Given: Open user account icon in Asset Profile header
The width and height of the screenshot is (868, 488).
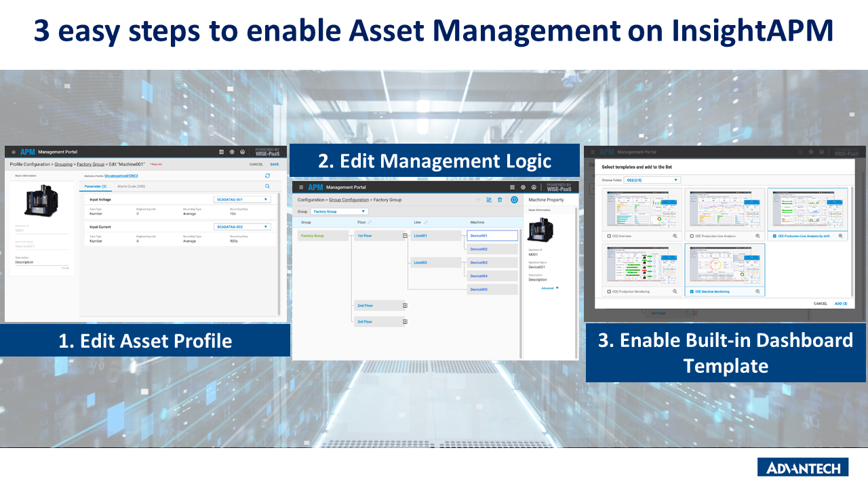Looking at the screenshot, I should [242, 152].
